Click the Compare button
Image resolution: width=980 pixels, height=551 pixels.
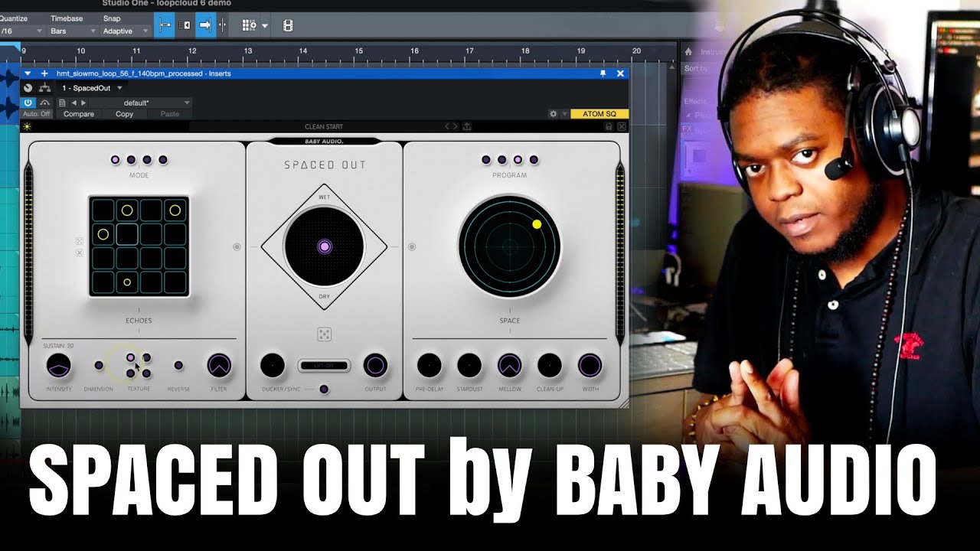[x=78, y=114]
